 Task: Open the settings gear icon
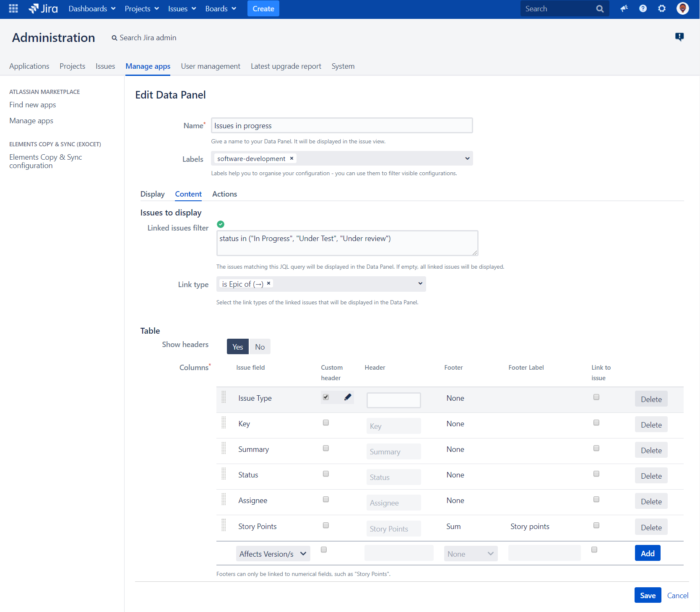pos(662,8)
